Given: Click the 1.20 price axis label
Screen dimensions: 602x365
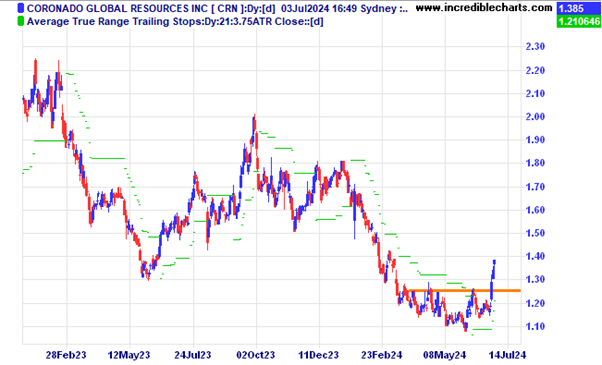Looking at the screenshot, I should 535,304.
